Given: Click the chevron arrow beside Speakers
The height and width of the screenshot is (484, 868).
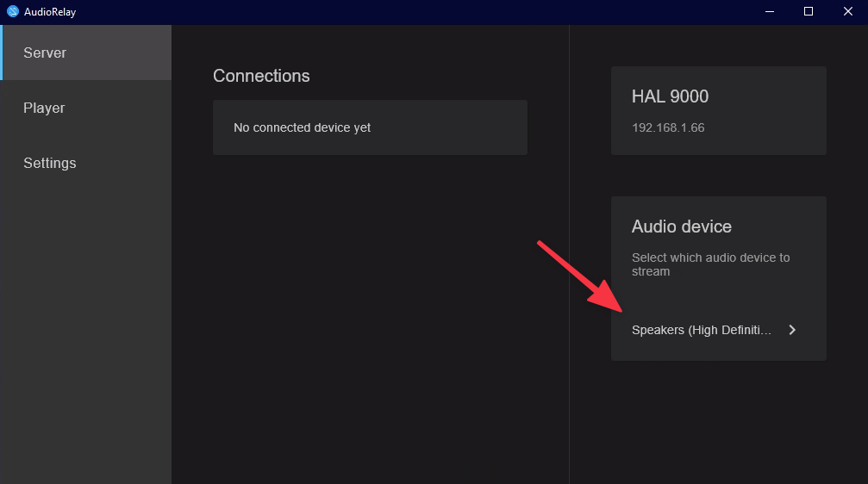Looking at the screenshot, I should coord(792,330).
